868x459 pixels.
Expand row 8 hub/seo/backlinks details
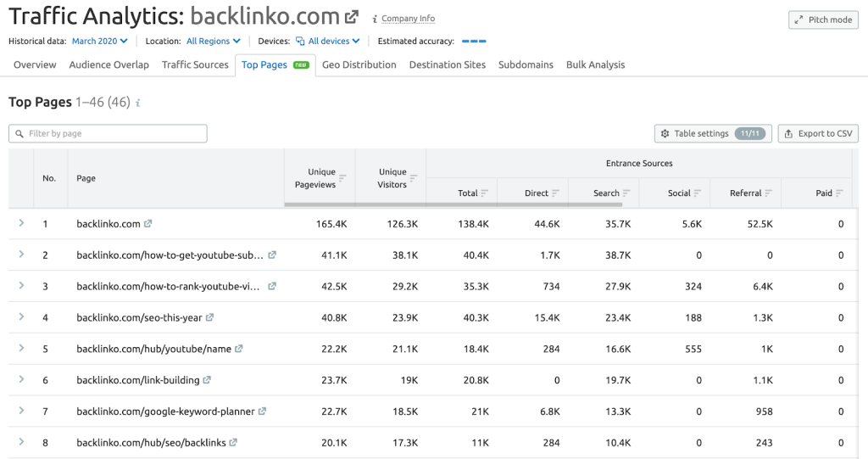coord(21,442)
